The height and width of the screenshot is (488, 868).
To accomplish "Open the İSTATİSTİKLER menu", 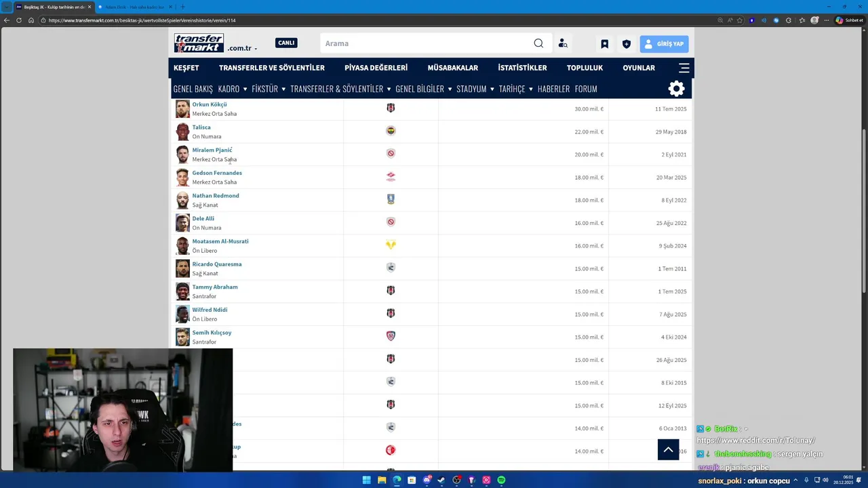I will pos(522,68).
